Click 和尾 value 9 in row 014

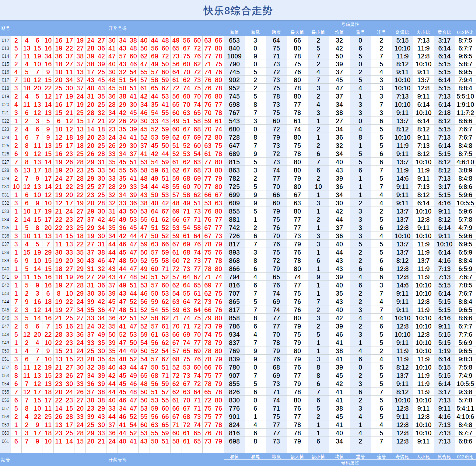click(x=255, y=56)
